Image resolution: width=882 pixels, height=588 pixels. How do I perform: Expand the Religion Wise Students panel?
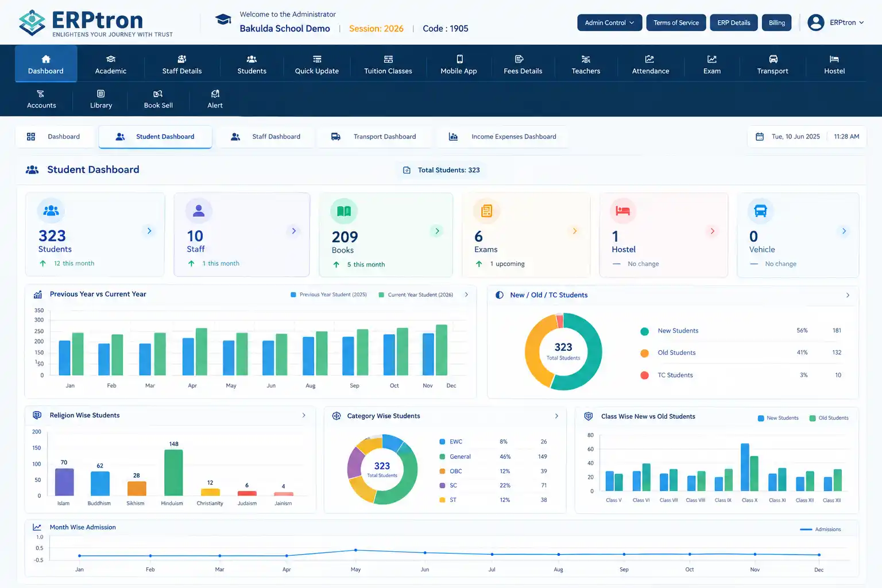click(x=304, y=415)
